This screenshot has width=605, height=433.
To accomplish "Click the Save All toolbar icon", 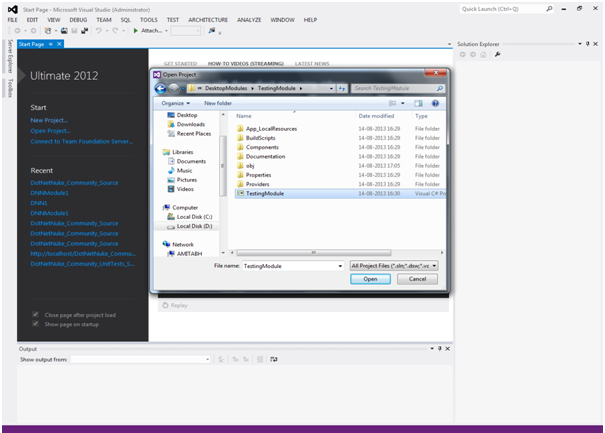I will point(84,31).
